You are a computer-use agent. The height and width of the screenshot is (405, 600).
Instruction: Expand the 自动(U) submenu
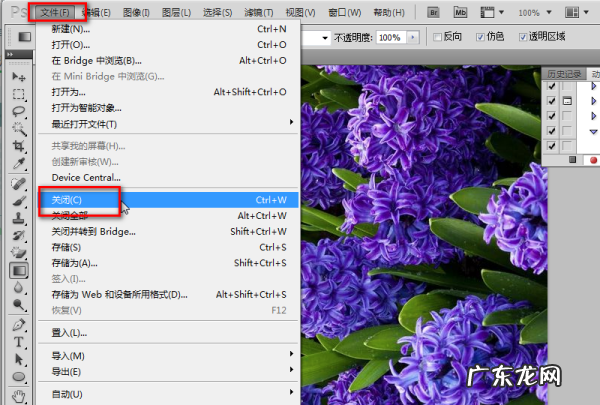coord(291,392)
